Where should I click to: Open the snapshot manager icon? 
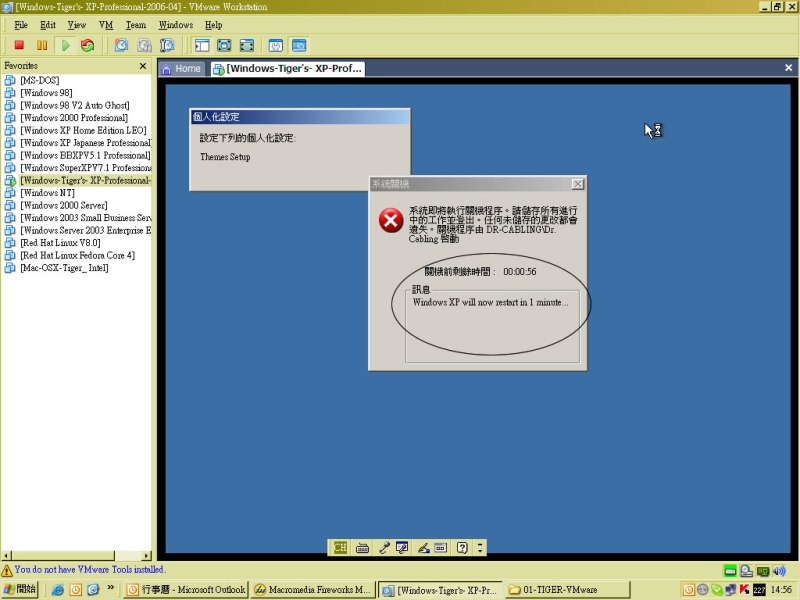(x=167, y=45)
